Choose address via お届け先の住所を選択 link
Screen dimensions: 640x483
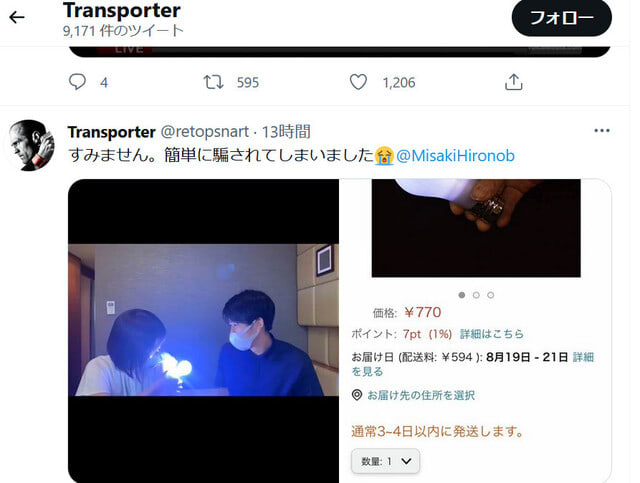[x=421, y=395]
